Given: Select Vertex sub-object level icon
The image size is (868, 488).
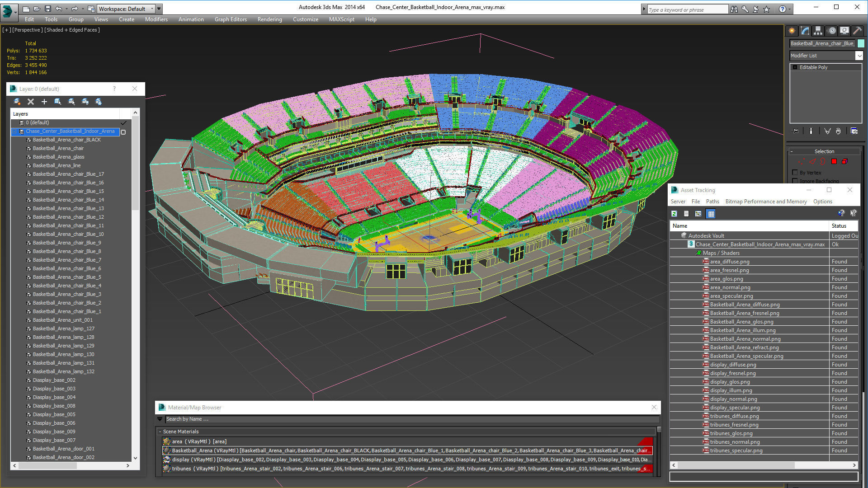Looking at the screenshot, I should coord(802,161).
